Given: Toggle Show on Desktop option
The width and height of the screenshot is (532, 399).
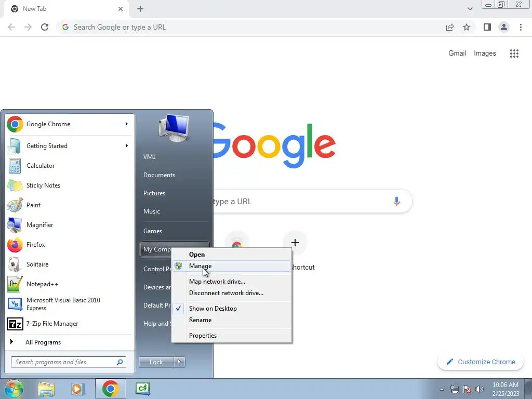Looking at the screenshot, I should point(232,309).
